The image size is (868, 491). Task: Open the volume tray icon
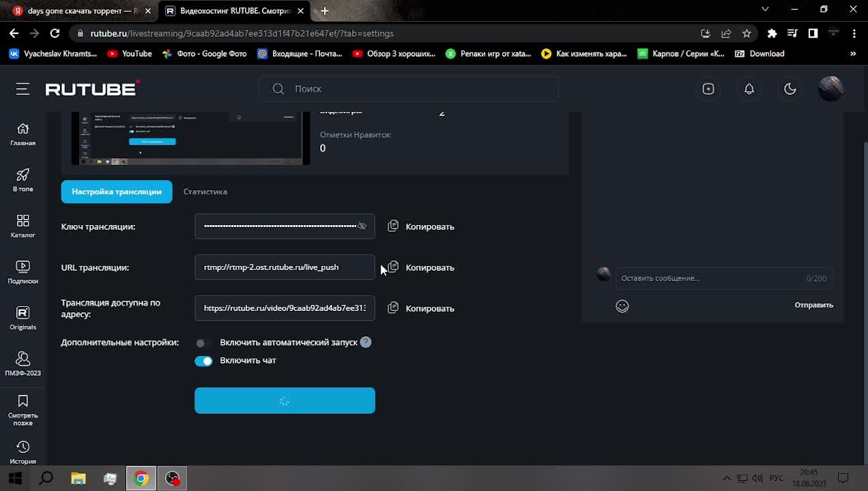pos(758,478)
